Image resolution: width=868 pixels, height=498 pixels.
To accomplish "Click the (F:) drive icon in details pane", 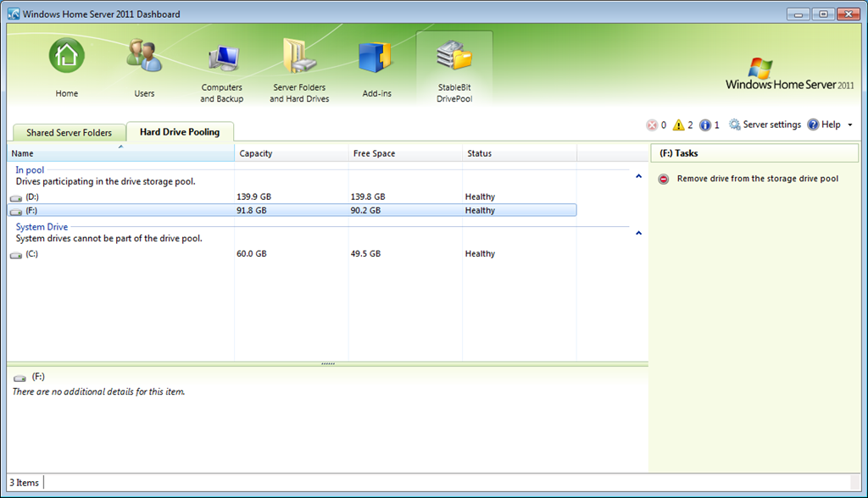I will (x=20, y=379).
